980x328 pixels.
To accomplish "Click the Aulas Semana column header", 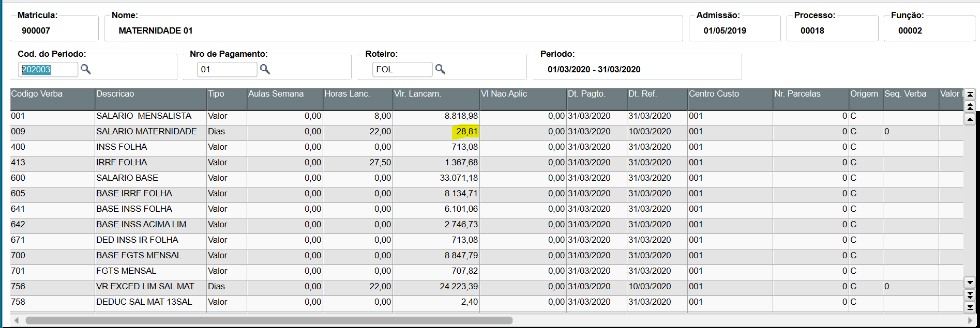I will pyautogui.click(x=284, y=99).
